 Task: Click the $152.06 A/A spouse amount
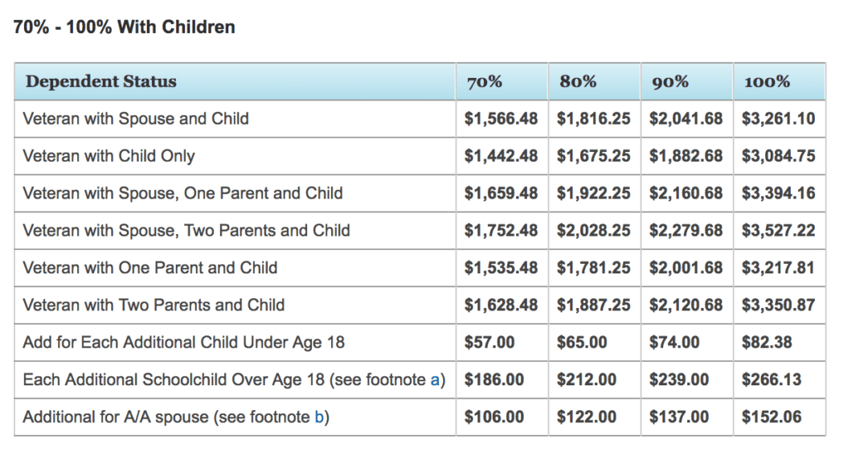pos(771,417)
